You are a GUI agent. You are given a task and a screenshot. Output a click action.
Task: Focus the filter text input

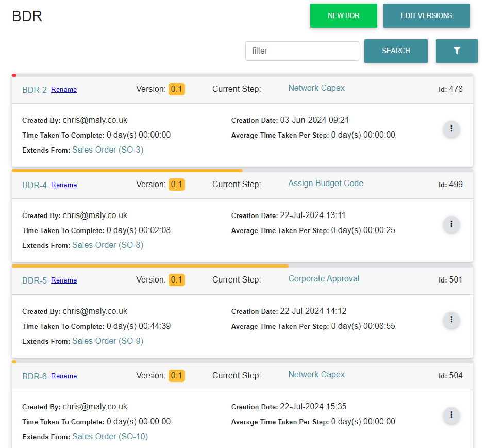[x=302, y=51]
